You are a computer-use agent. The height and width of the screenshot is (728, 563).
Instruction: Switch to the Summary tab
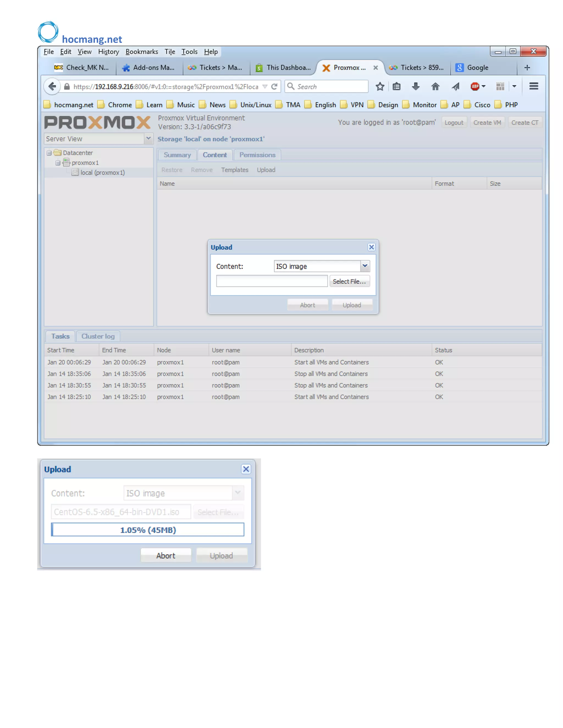tap(177, 155)
